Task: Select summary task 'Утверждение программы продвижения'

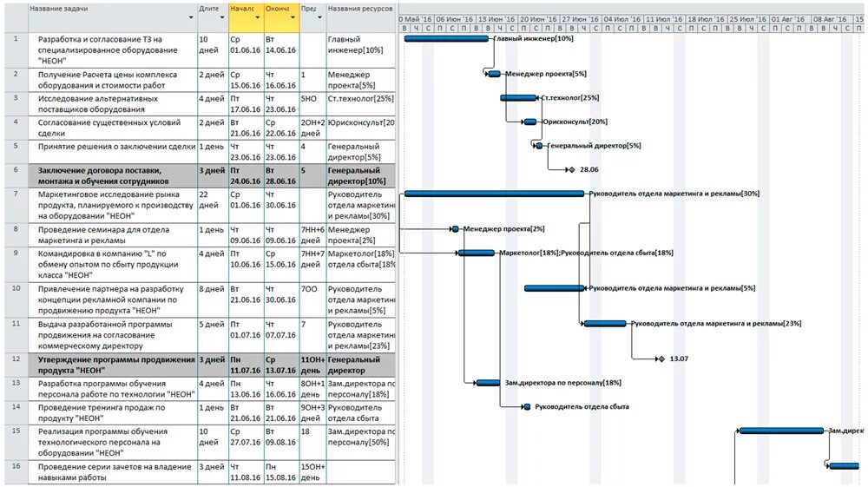Action: pos(112,365)
